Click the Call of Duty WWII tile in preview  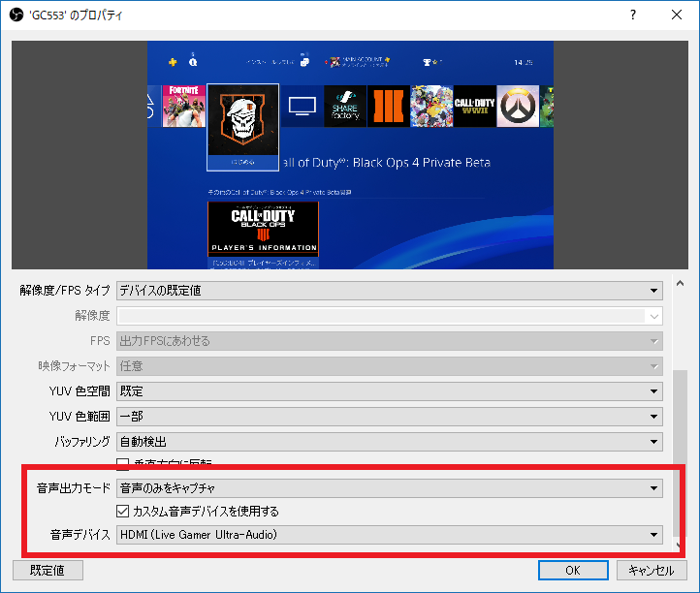point(474,107)
